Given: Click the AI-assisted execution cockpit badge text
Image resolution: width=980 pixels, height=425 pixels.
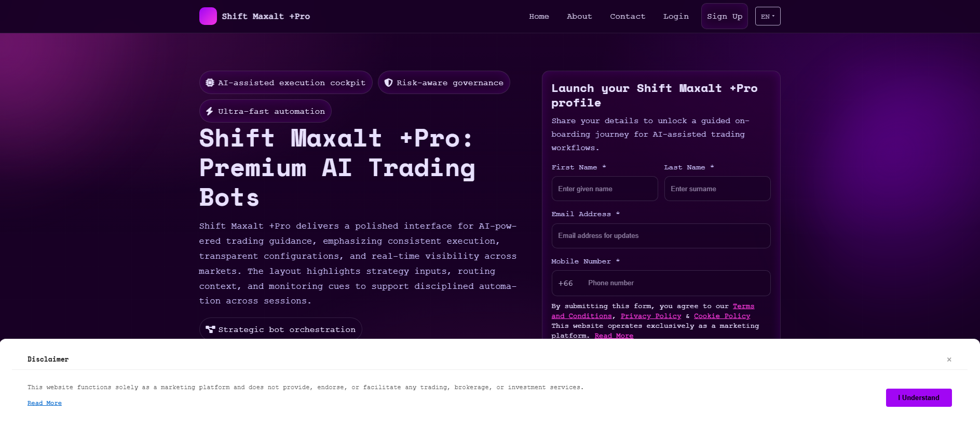Looking at the screenshot, I should click(x=292, y=83).
